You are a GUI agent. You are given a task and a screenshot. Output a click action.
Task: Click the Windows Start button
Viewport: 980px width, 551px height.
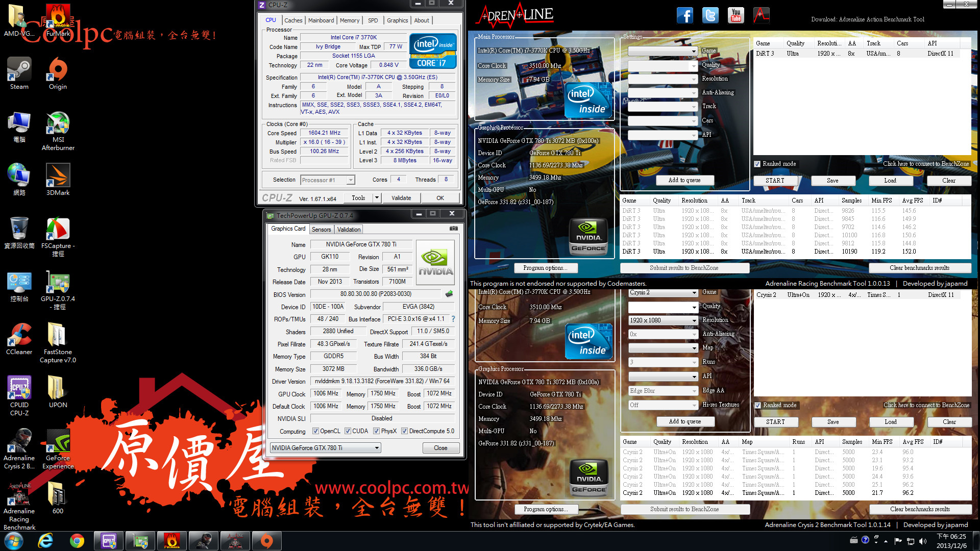tap(14, 541)
